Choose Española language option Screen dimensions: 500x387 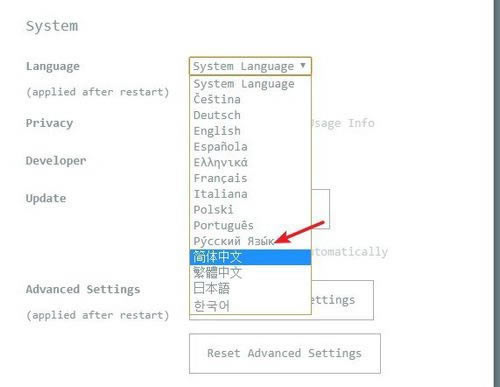[x=250, y=147]
